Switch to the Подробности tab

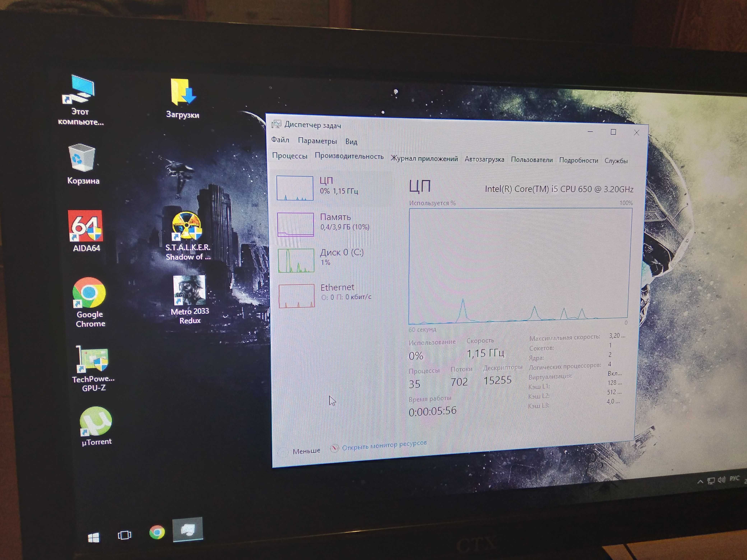[x=579, y=161]
